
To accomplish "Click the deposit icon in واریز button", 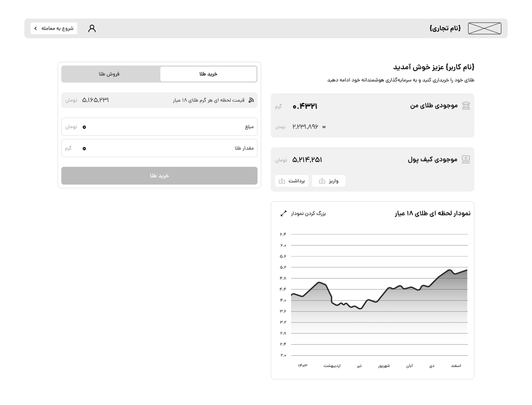I will pos(322,181).
